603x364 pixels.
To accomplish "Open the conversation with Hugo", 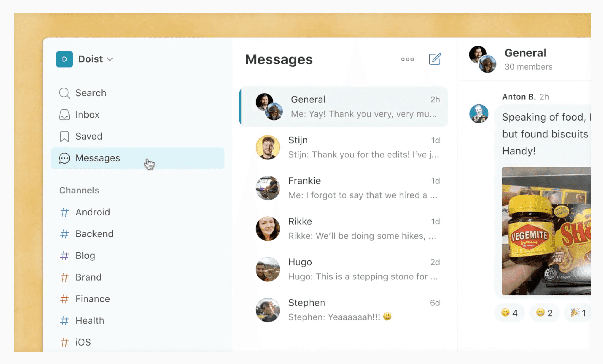I will point(344,269).
